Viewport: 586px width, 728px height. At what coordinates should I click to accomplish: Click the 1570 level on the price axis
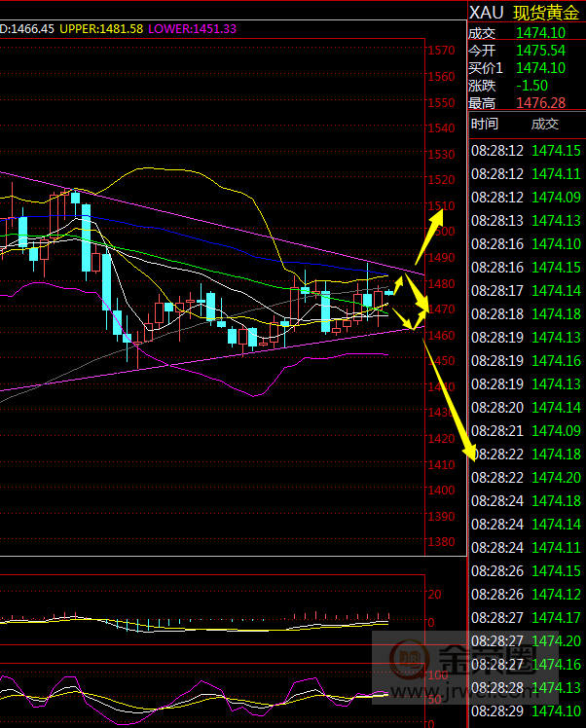pos(443,51)
